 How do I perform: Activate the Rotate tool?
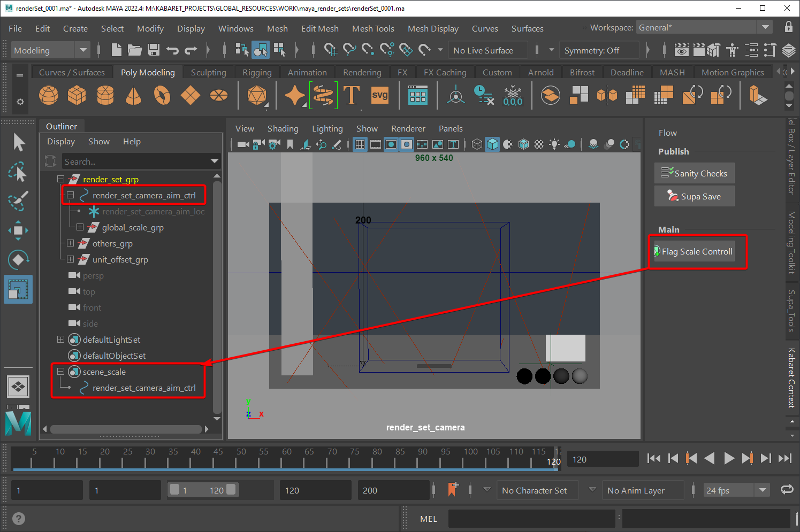(x=18, y=259)
